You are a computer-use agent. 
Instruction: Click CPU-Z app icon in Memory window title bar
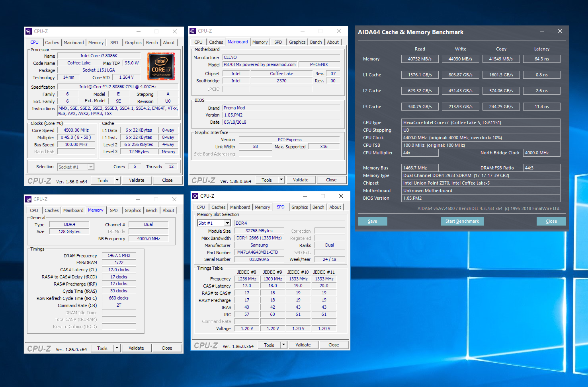[28, 199]
